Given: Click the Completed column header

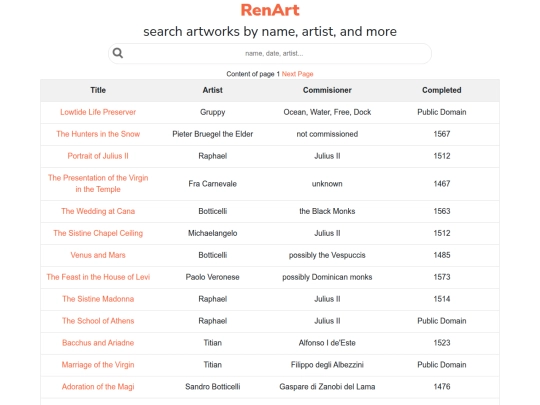Looking at the screenshot, I should 442,90.
